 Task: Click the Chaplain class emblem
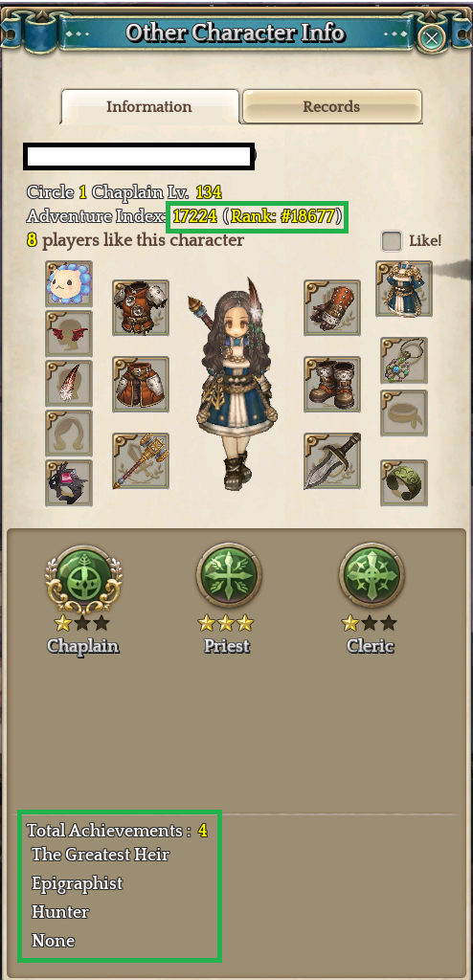(83, 575)
